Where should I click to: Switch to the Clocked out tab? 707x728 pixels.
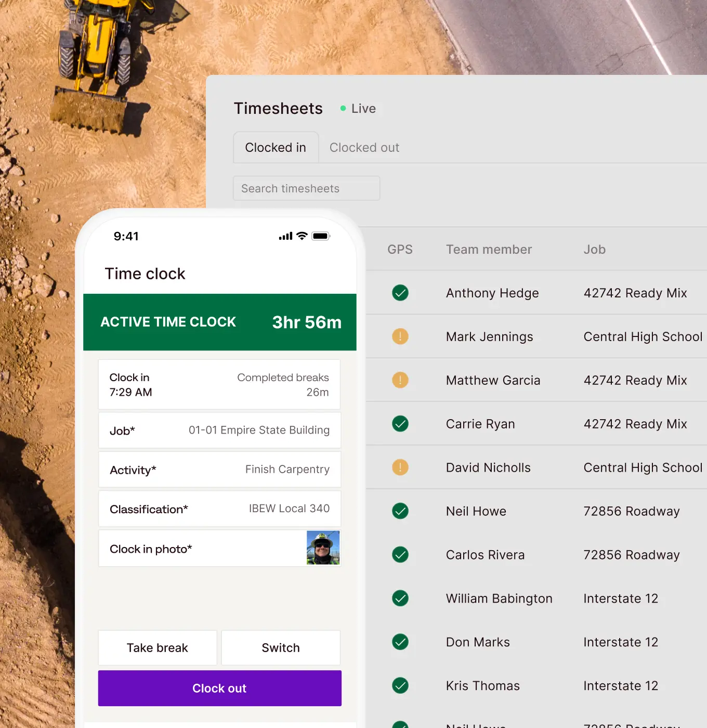364,148
